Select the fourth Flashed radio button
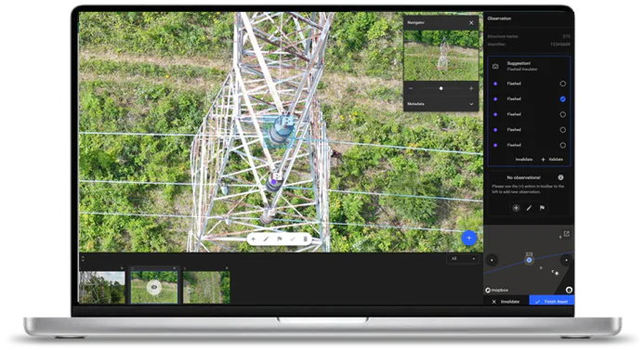 pyautogui.click(x=562, y=130)
